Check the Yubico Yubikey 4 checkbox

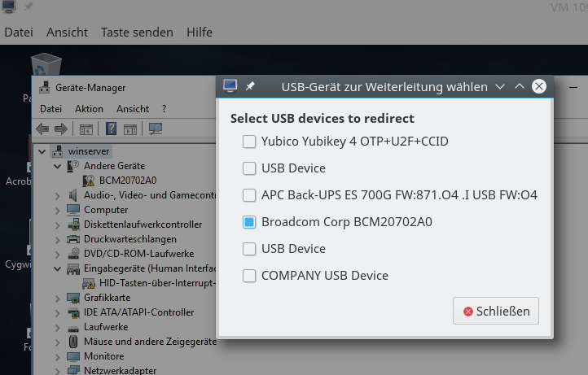tap(249, 142)
